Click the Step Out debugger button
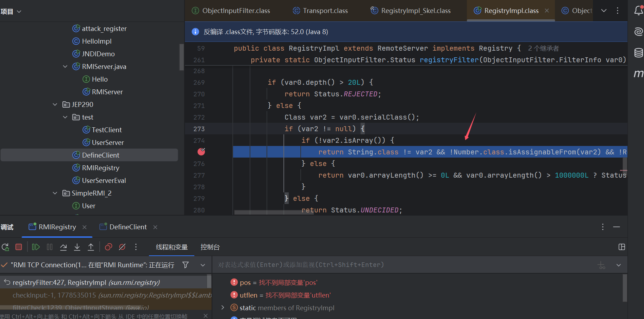 point(91,247)
